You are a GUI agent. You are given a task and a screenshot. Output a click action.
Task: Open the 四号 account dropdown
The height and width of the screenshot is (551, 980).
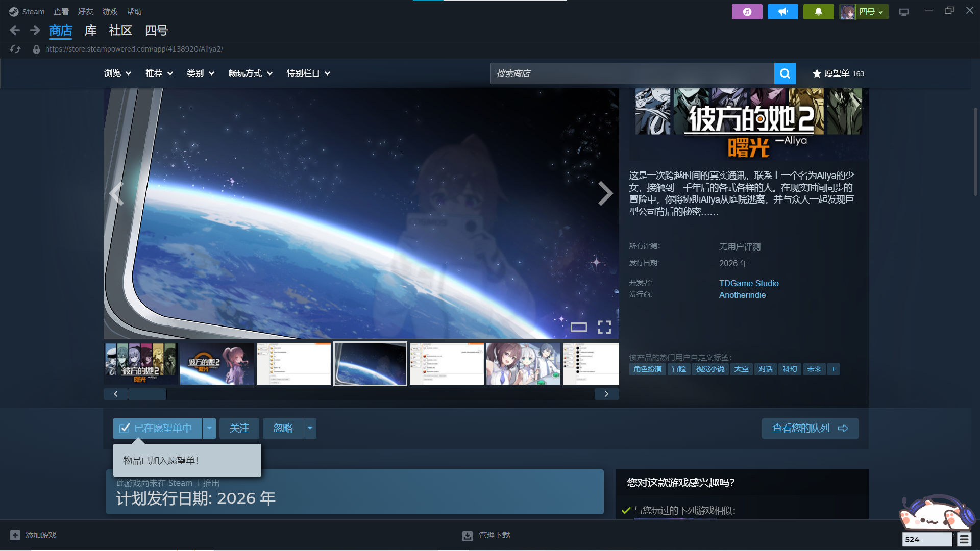point(872,12)
